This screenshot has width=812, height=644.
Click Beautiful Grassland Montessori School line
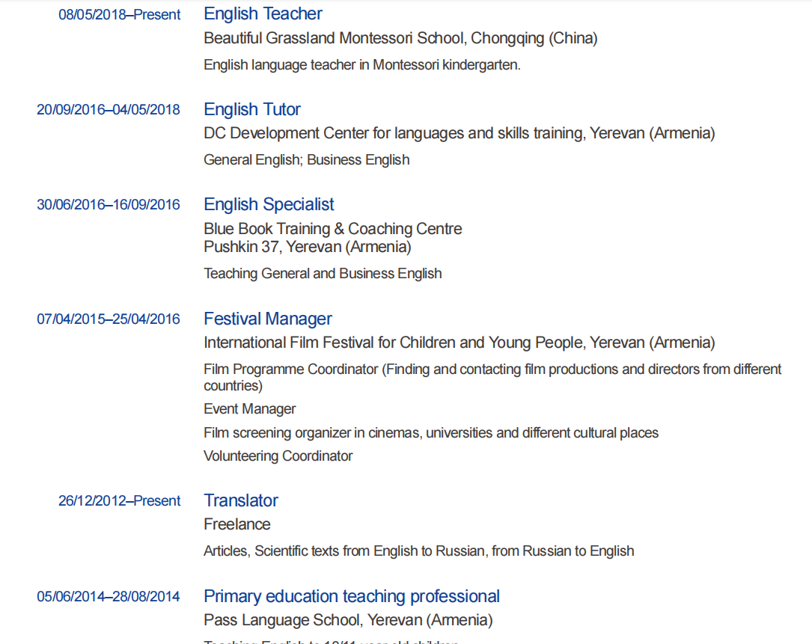coord(400,38)
